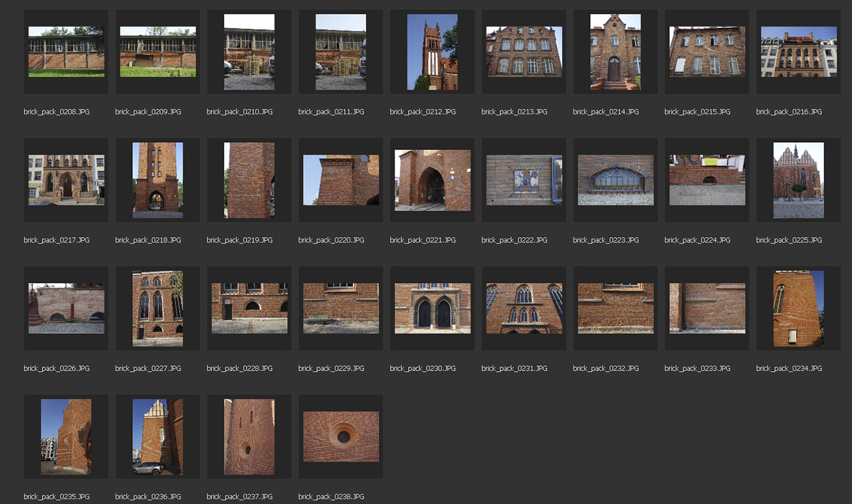Click the file name text brick_pack_0210.JPG
Screen dimensions: 852x504
pyautogui.click(x=240, y=112)
